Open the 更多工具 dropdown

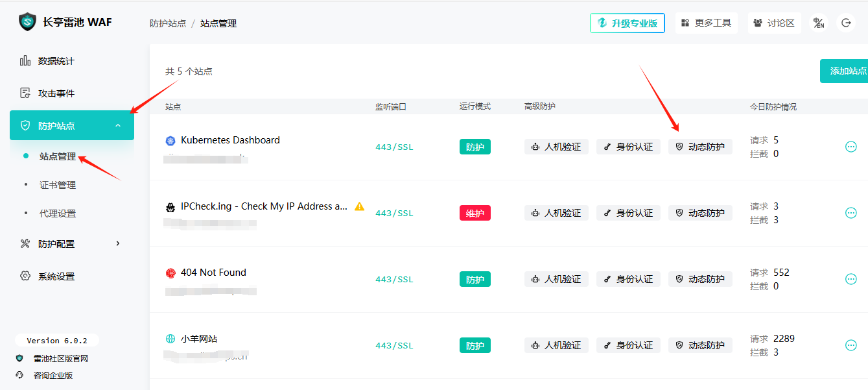pyautogui.click(x=706, y=23)
